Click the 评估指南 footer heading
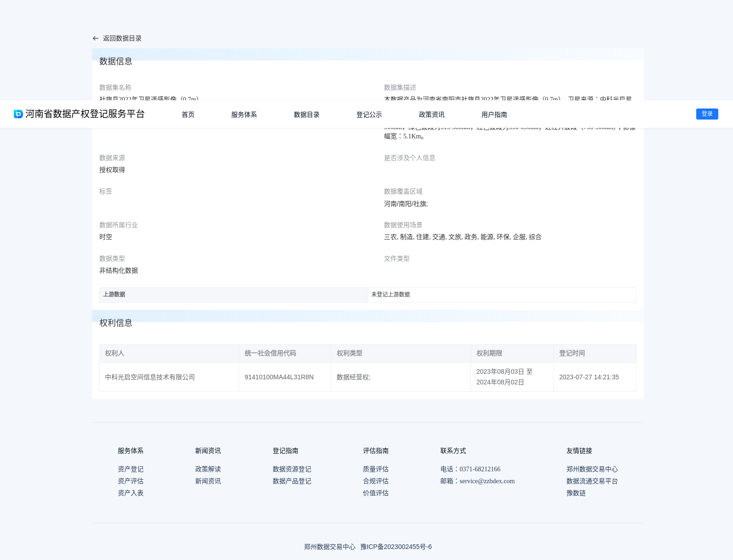Screen dimensions: 733x560 [376, 451]
